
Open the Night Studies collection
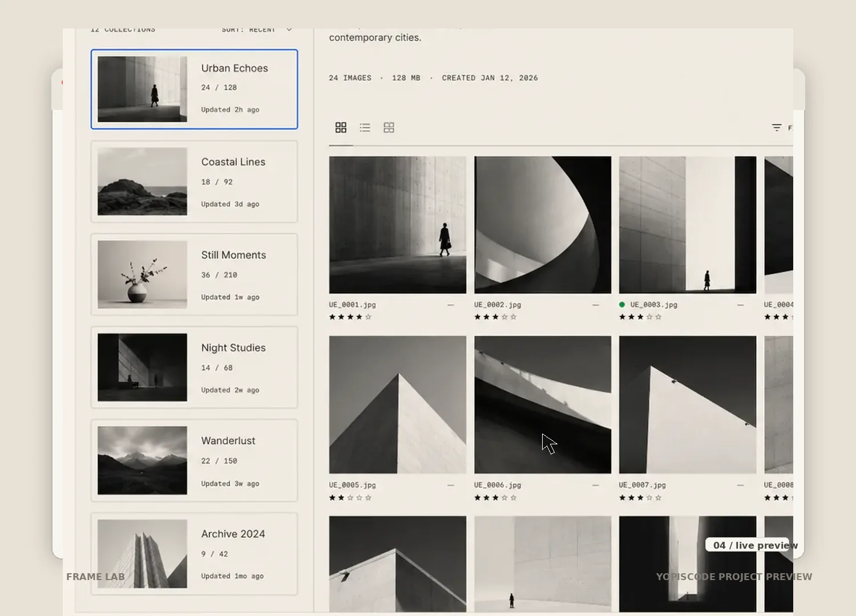pyautogui.click(x=195, y=368)
